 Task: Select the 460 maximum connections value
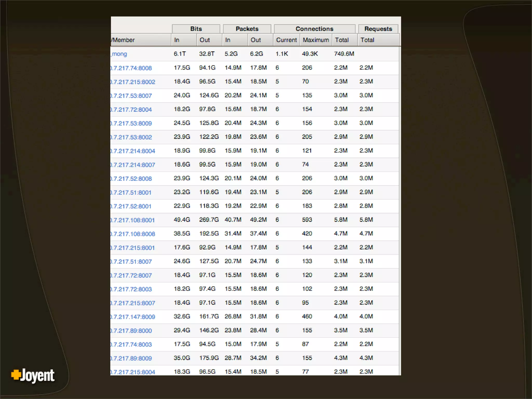[307, 316]
